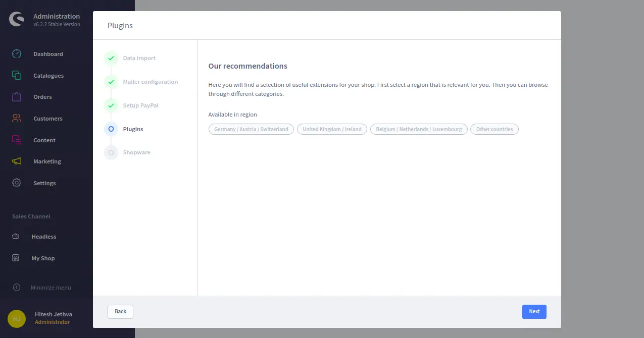Go to Mailer configuration step
The width and height of the screenshot is (644, 338).
point(151,82)
